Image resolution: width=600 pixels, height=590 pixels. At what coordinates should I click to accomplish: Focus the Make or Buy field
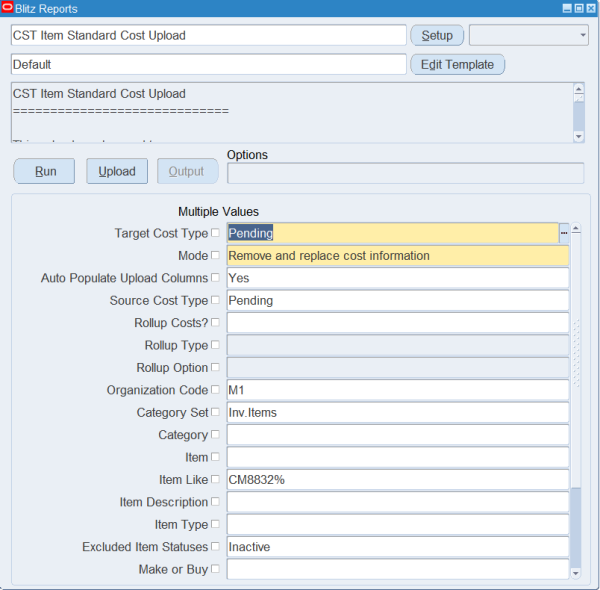(398, 569)
